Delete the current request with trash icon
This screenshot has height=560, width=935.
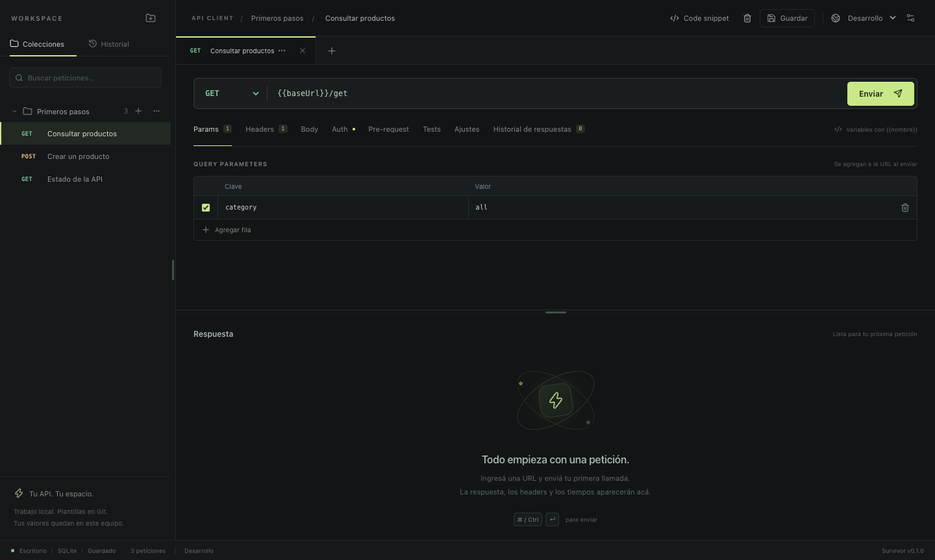[x=747, y=18]
